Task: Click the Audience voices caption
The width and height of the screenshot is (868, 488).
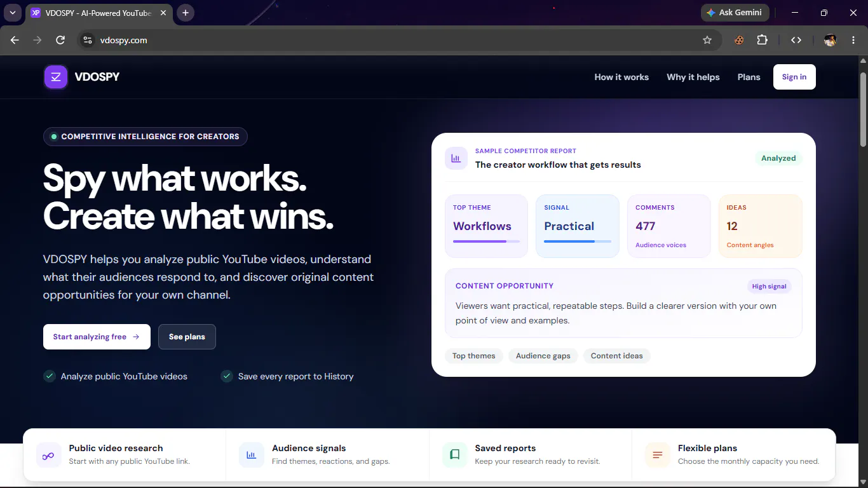Action: click(x=661, y=245)
